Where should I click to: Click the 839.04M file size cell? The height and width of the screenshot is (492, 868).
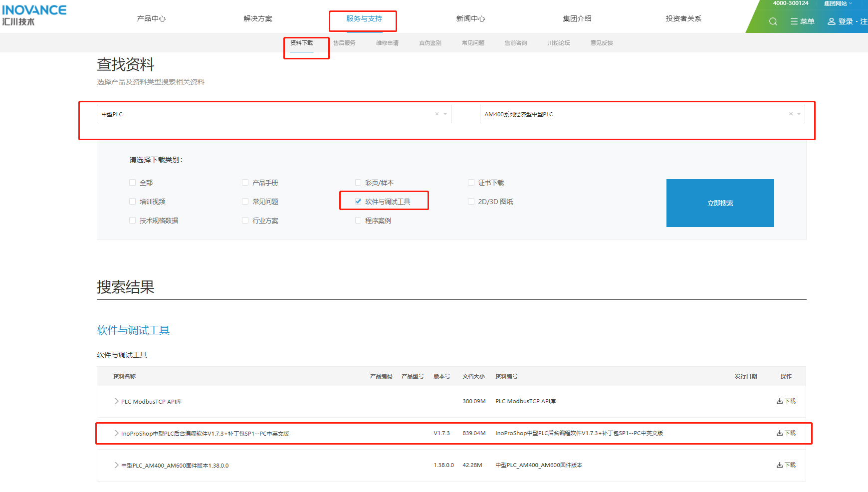(x=474, y=433)
